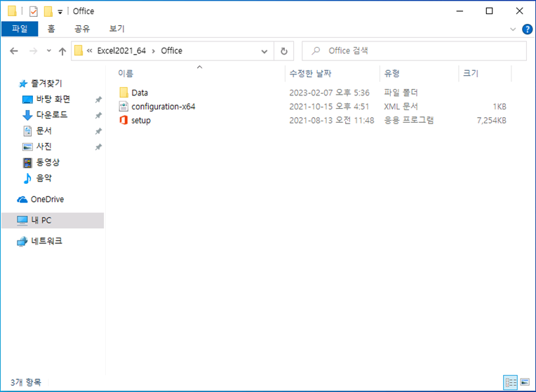
Task: Go up one folder level
Action: click(x=62, y=51)
